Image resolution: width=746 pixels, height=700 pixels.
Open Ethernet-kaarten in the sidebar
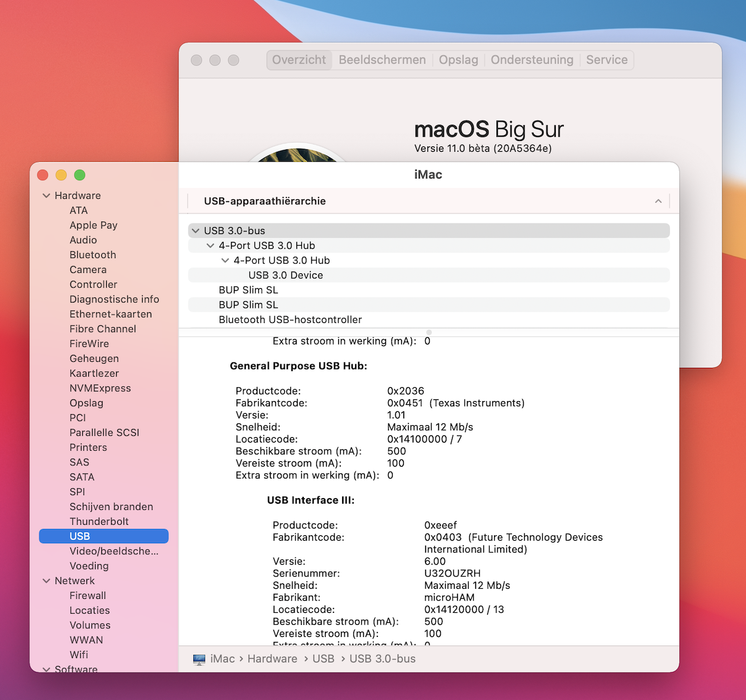pos(111,314)
